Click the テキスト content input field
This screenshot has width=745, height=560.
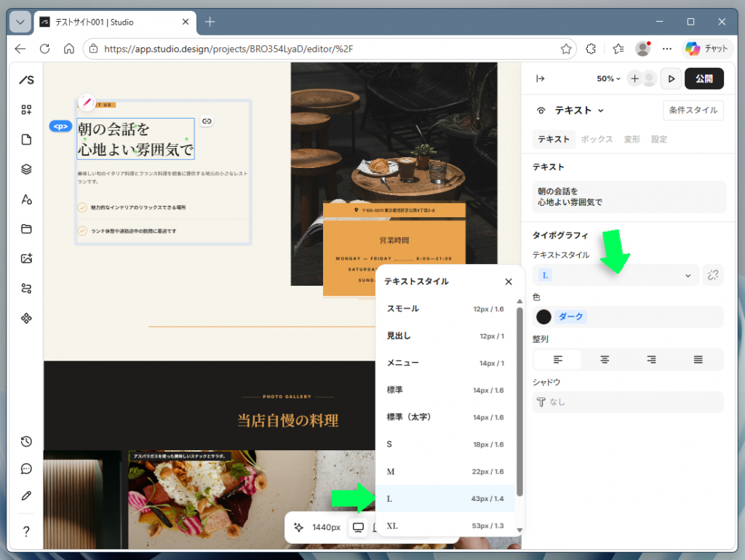[629, 196]
